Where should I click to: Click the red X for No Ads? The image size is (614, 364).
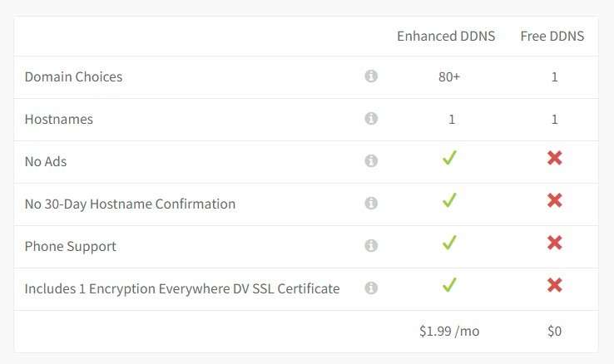point(555,158)
